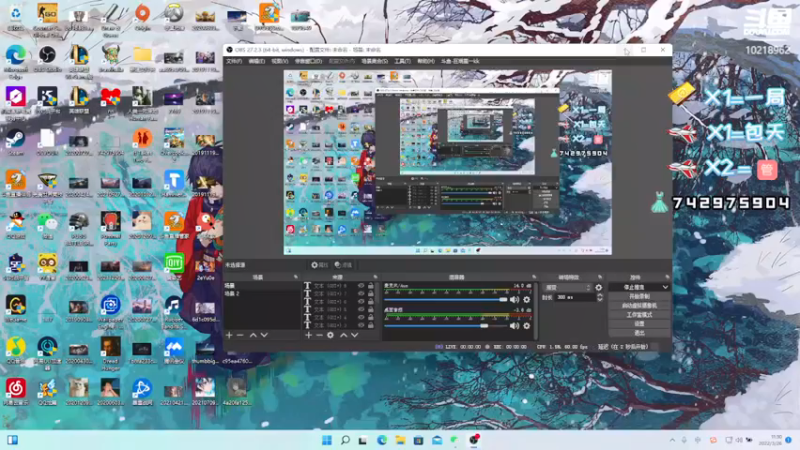Open the OBS Studio desktop shortcut
The image size is (800, 450).
(47, 57)
